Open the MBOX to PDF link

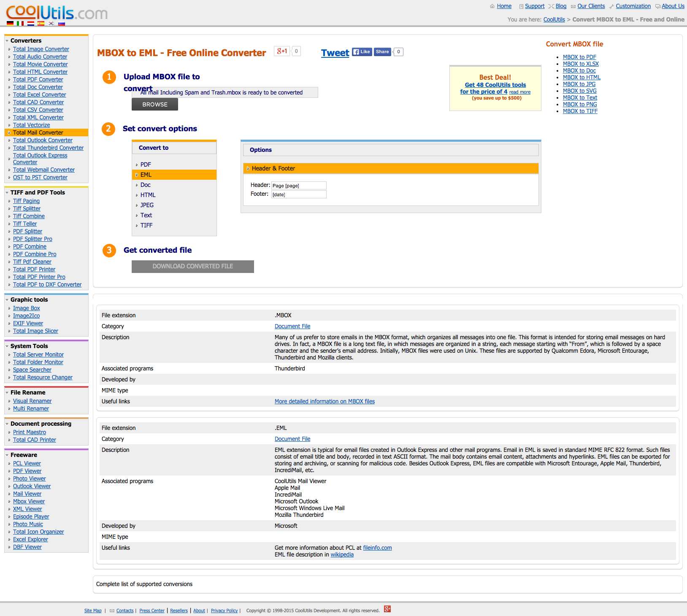click(579, 57)
